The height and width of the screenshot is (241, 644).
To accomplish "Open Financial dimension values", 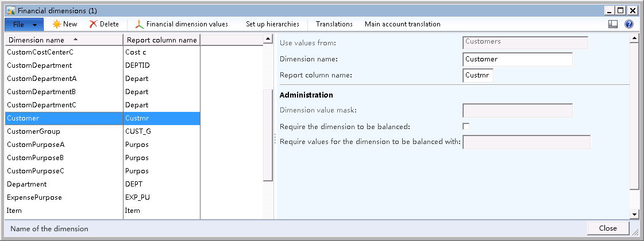I will click(x=182, y=24).
